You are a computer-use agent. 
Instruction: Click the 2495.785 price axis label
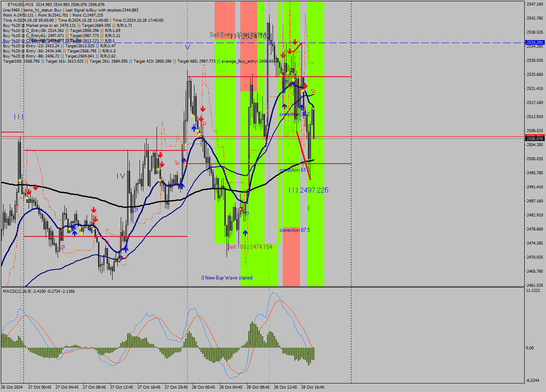pyautogui.click(x=535, y=173)
